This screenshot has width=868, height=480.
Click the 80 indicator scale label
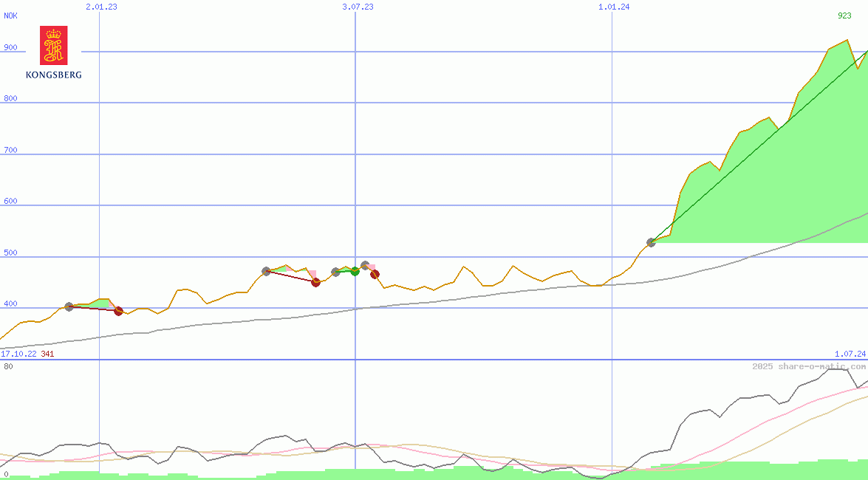pyautogui.click(x=7, y=366)
